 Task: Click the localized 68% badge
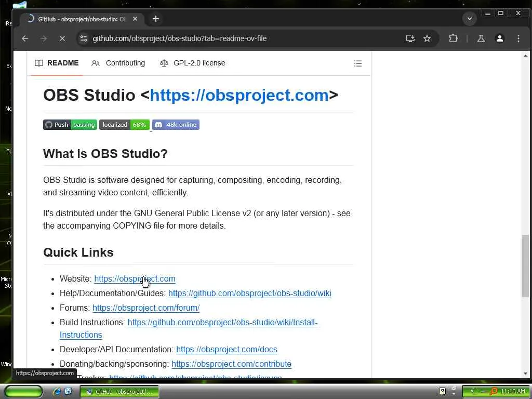tap(124, 125)
